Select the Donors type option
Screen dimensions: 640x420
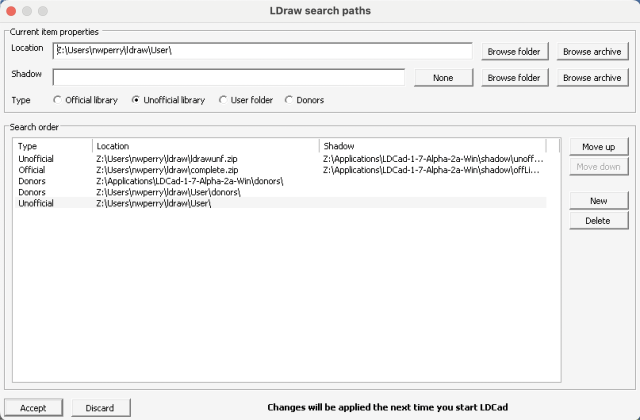point(304,100)
